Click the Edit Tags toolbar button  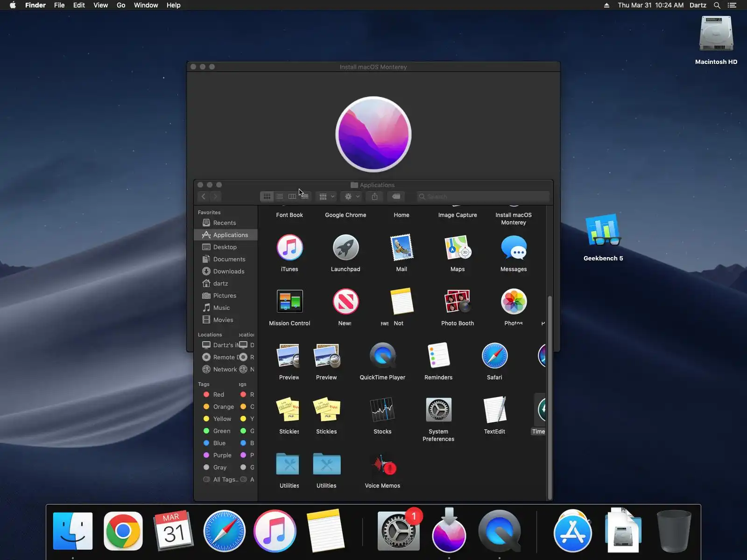point(396,196)
